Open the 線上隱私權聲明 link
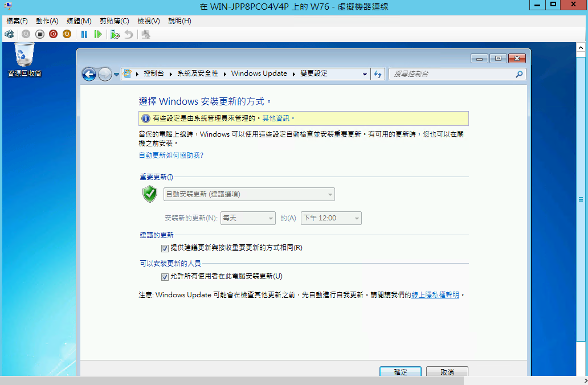 [435, 295]
